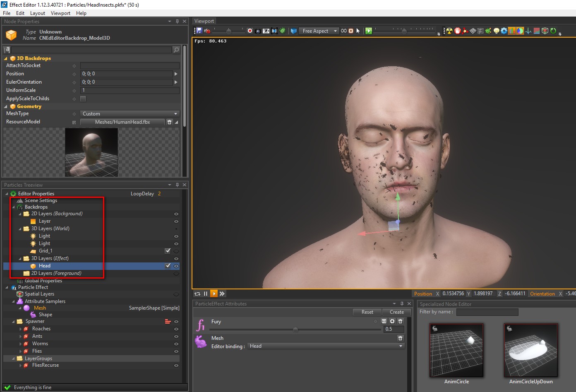Toggle visibility eye for the Layer row
The height and width of the screenshot is (392, 576).
pyautogui.click(x=176, y=221)
